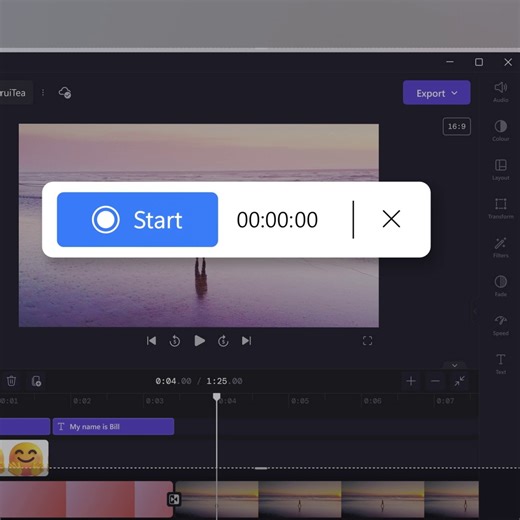Skip forward five seconds

pos(223,341)
